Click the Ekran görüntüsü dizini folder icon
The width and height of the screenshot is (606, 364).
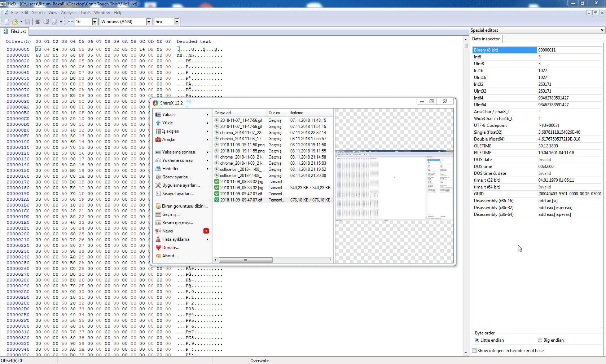158,206
